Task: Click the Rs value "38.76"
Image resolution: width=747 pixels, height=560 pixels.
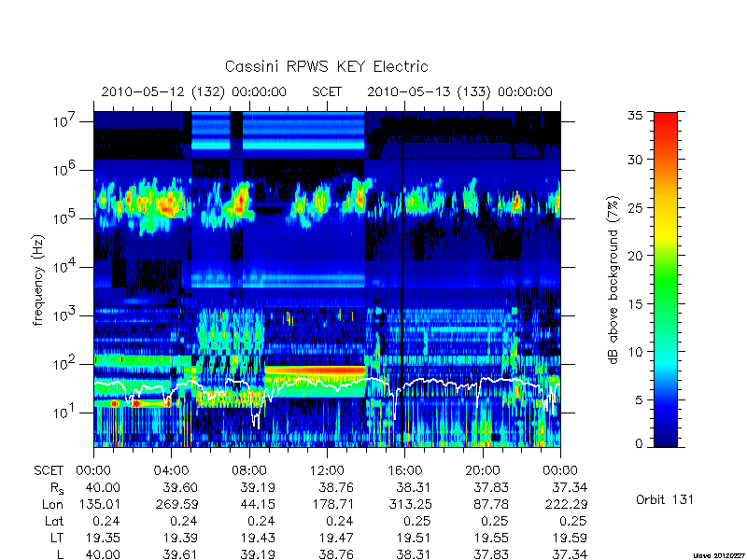Action: click(337, 487)
